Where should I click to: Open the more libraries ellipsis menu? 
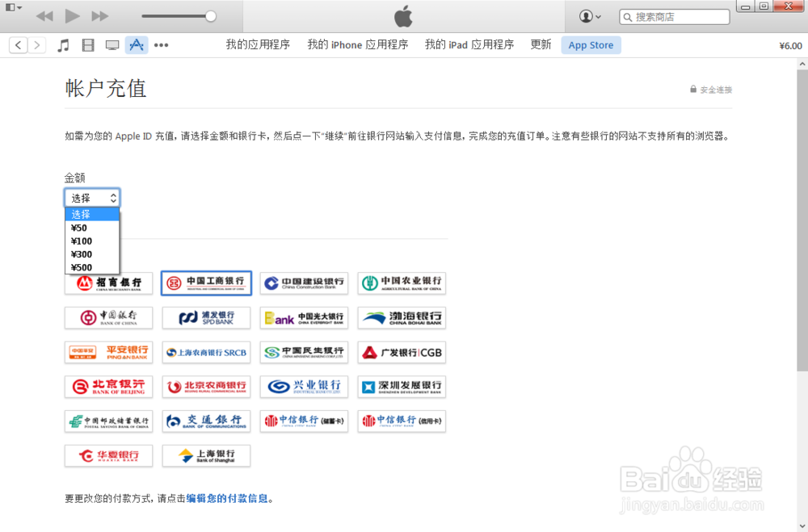coord(162,45)
